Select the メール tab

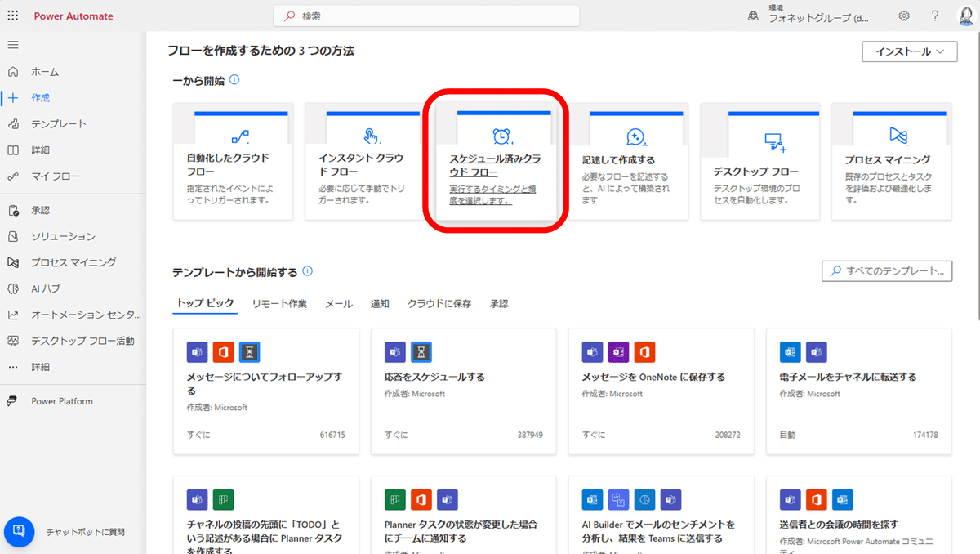pos(339,304)
